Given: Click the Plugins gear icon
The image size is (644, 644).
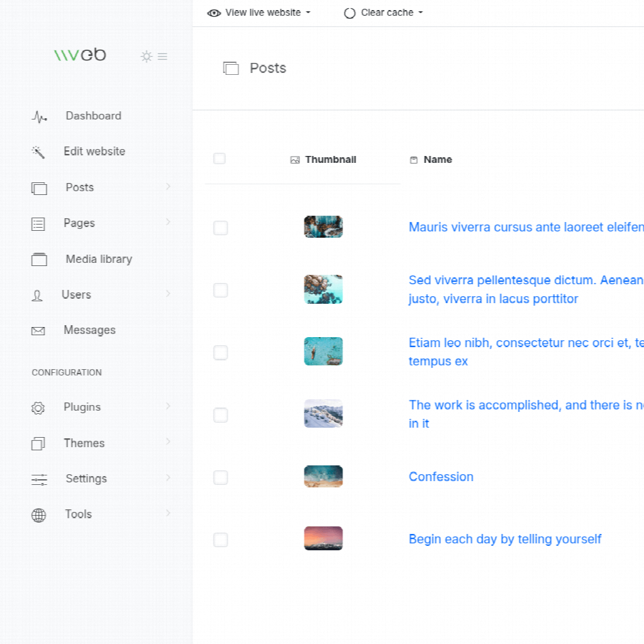Looking at the screenshot, I should (38, 408).
